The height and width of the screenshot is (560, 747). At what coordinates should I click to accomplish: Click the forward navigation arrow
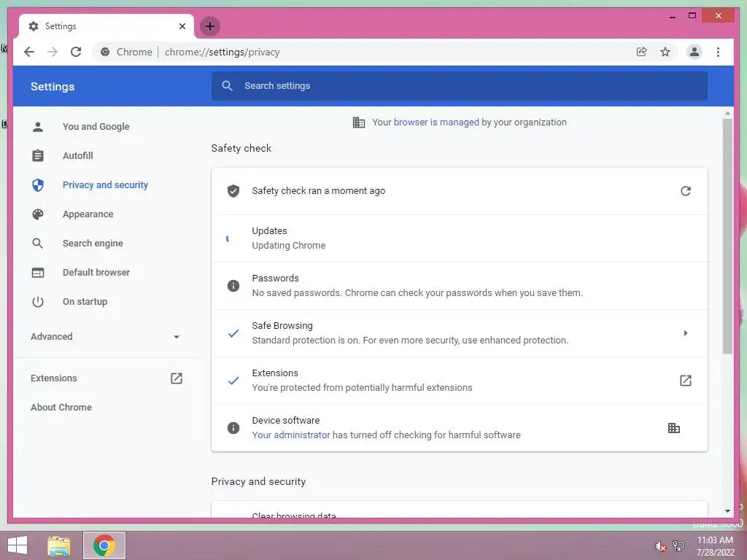53,52
